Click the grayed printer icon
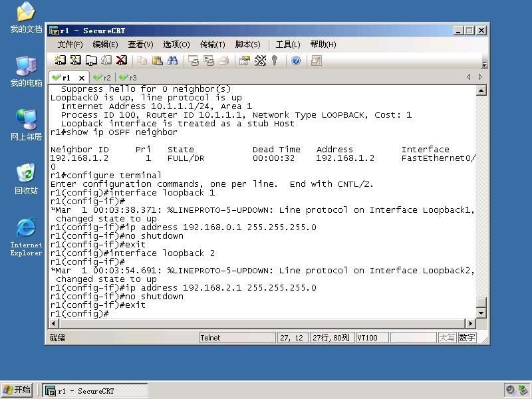Screen dimensions: 532x399 click(224, 61)
